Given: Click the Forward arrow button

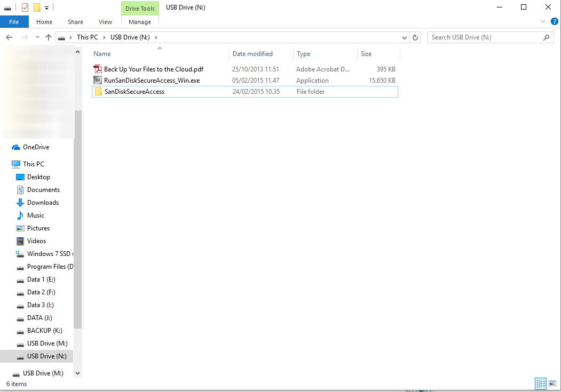Looking at the screenshot, I should point(25,37).
